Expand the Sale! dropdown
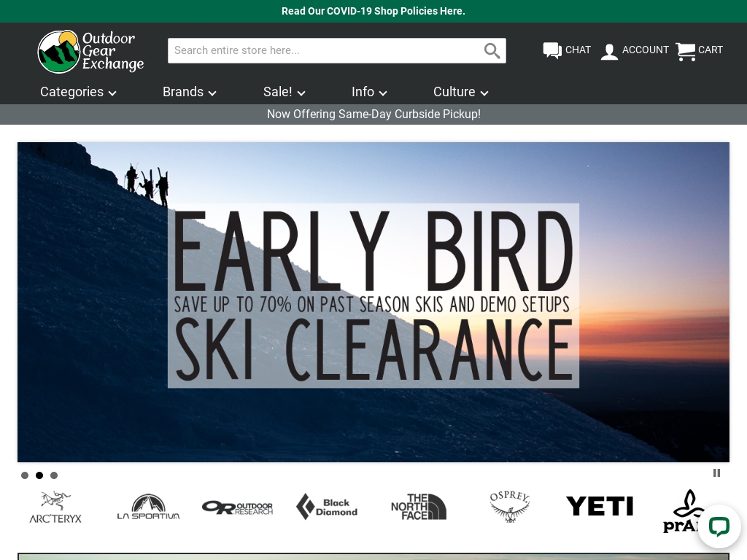The height and width of the screenshot is (560, 747). pos(284,92)
